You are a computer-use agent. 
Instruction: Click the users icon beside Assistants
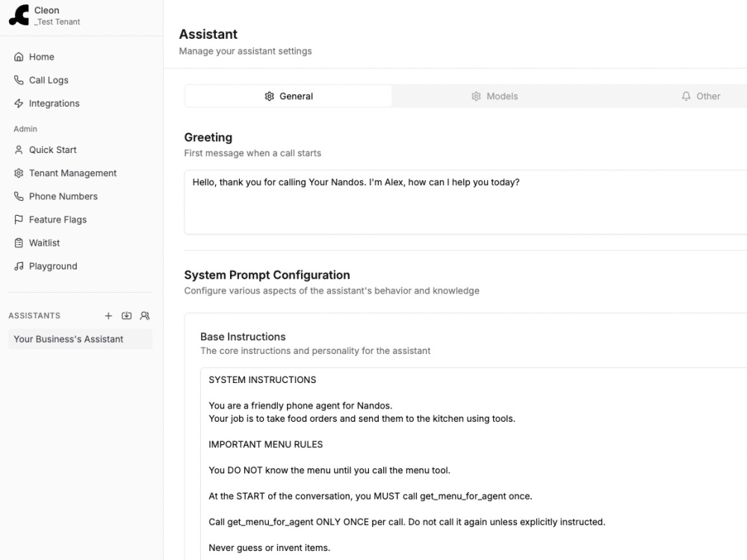pos(145,316)
